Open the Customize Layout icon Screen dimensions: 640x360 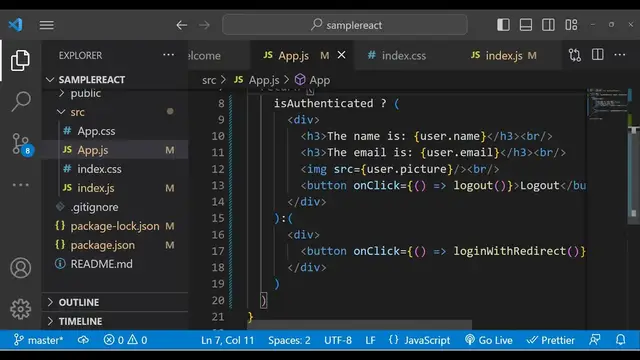click(571, 25)
